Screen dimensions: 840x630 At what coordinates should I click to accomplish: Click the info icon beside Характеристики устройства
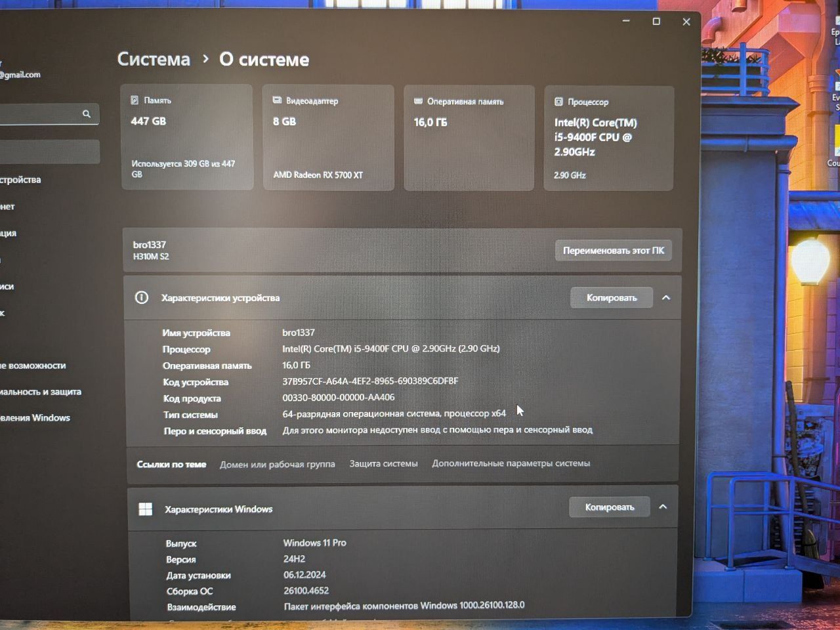141,297
